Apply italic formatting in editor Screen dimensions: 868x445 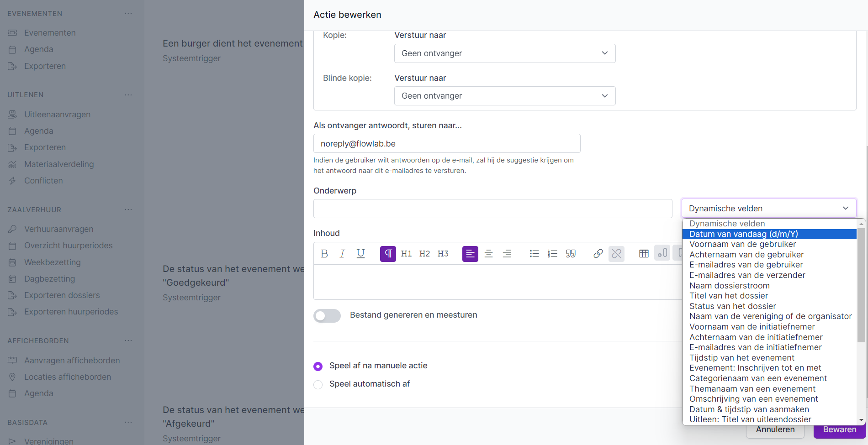(342, 254)
